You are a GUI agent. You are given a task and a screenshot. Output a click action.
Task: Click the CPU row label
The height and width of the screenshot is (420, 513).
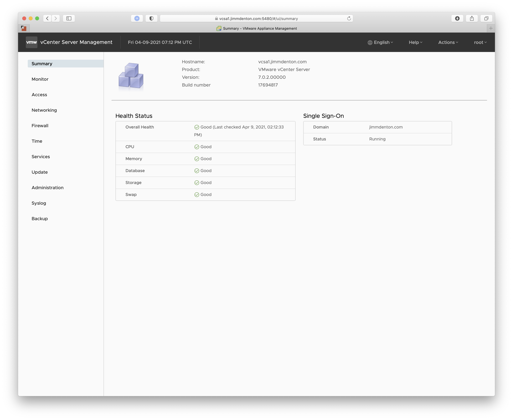(x=130, y=147)
